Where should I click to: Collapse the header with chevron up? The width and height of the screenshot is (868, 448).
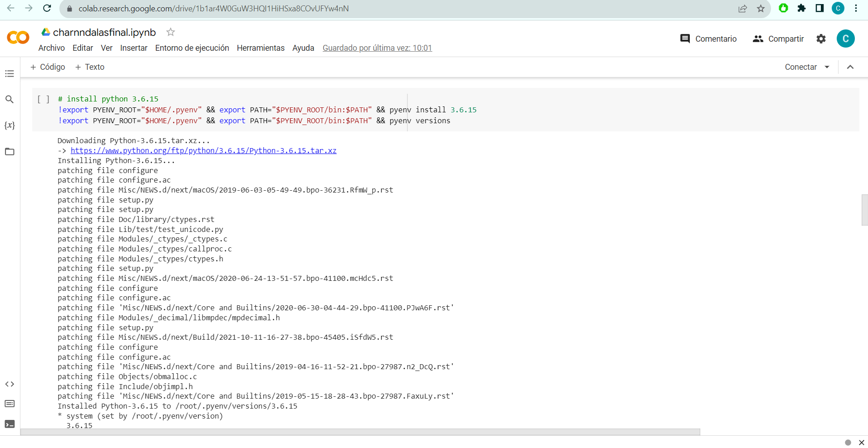pos(850,67)
